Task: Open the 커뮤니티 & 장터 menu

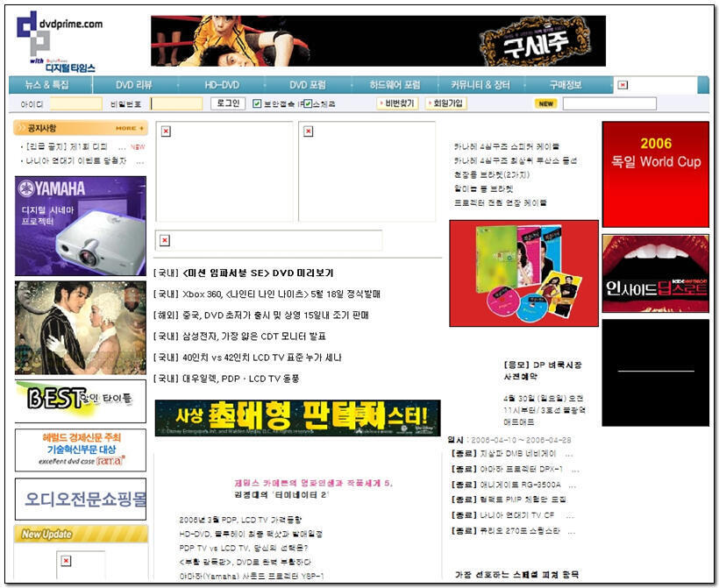Action: coord(481,85)
